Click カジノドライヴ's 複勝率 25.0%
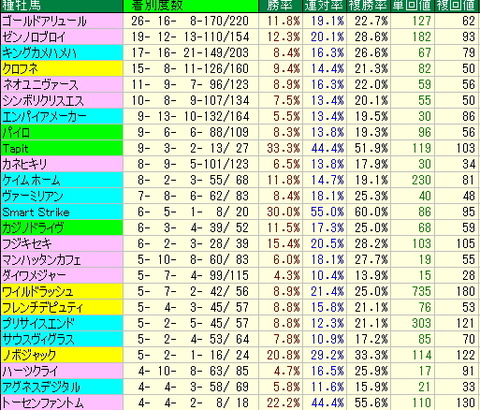This screenshot has height=410, width=480. 371,228
